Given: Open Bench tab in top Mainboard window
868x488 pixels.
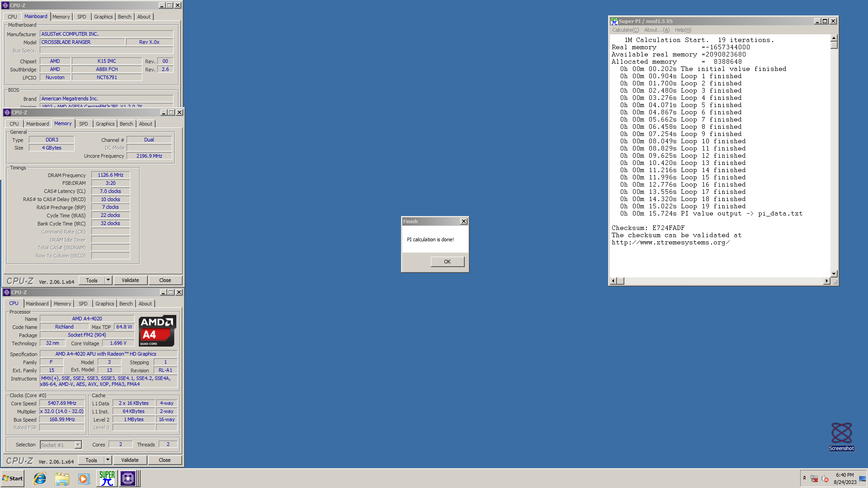Looking at the screenshot, I should pyautogui.click(x=124, y=17).
